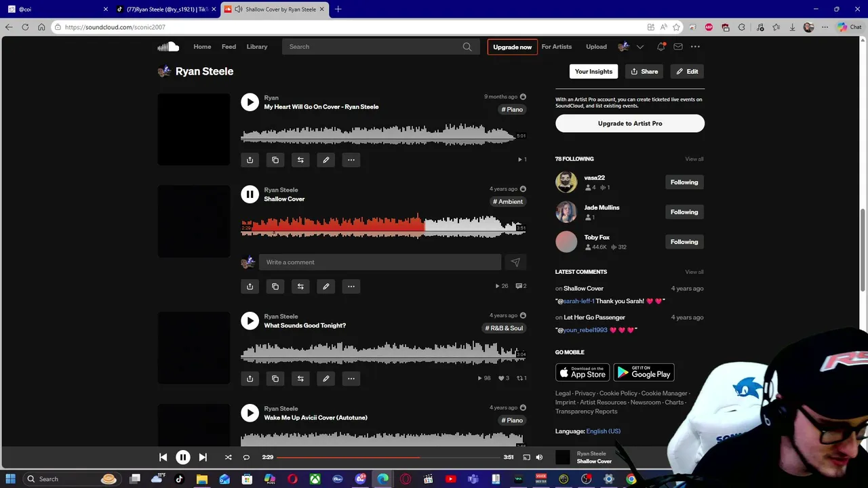Open more options for Shallow Cover
This screenshot has height=488, width=868.
coord(351,286)
